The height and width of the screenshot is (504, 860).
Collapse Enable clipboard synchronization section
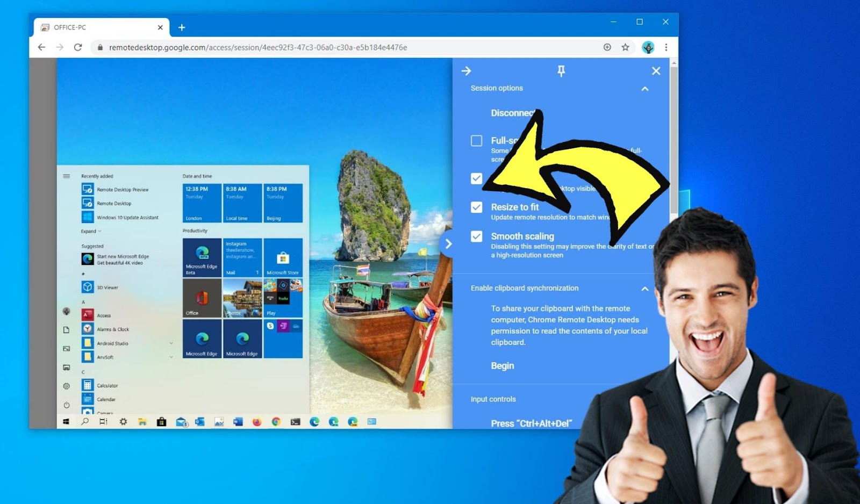tap(644, 289)
